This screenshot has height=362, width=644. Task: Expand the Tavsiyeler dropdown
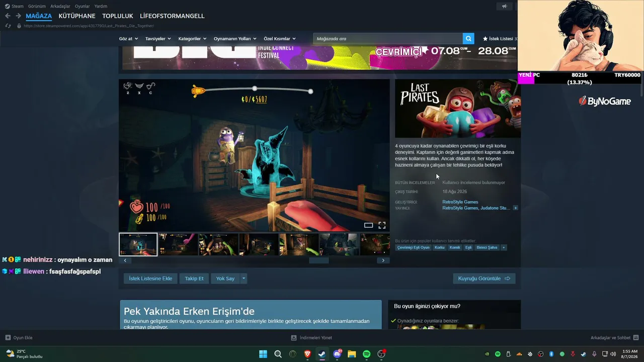(x=158, y=39)
